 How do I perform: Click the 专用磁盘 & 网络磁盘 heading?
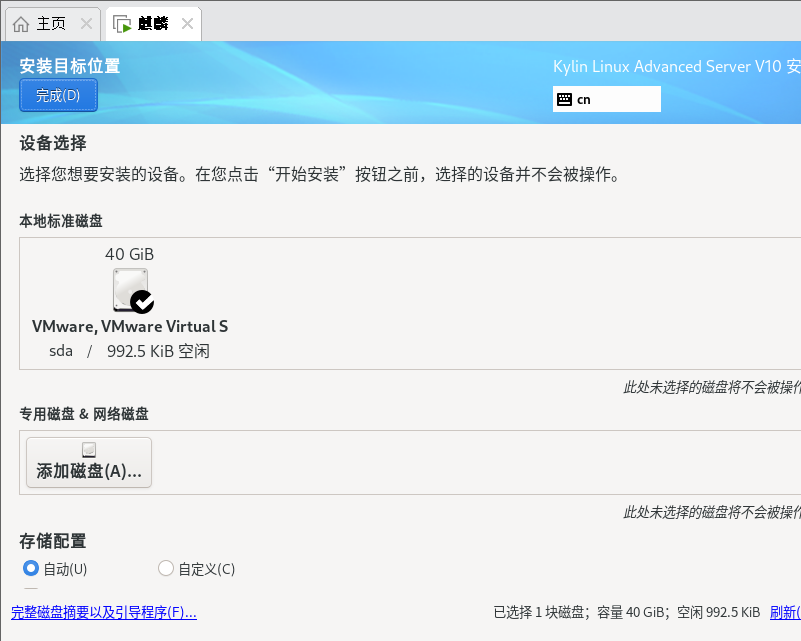84,414
